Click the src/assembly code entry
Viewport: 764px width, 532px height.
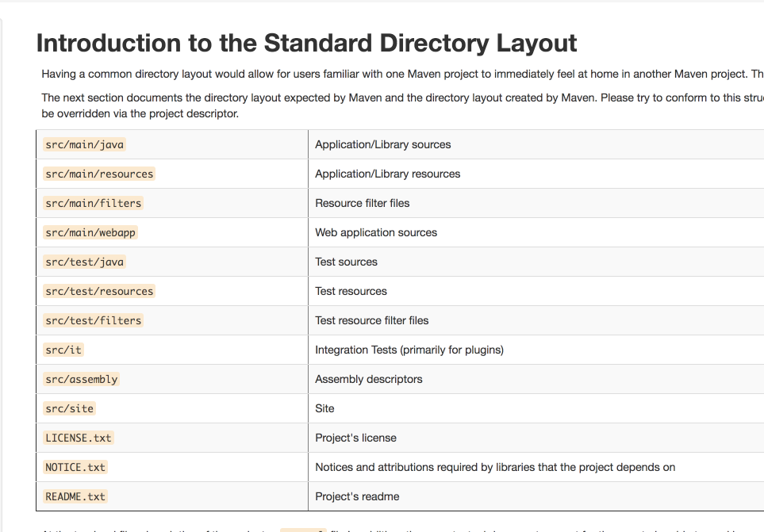coord(82,379)
